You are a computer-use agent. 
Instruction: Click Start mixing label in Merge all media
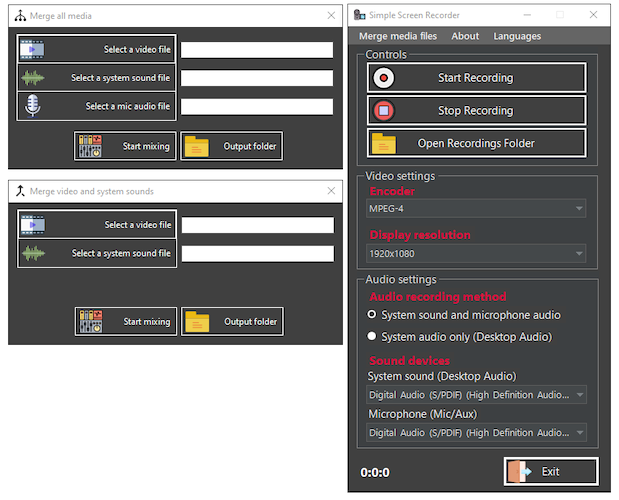pyautogui.click(x=146, y=146)
